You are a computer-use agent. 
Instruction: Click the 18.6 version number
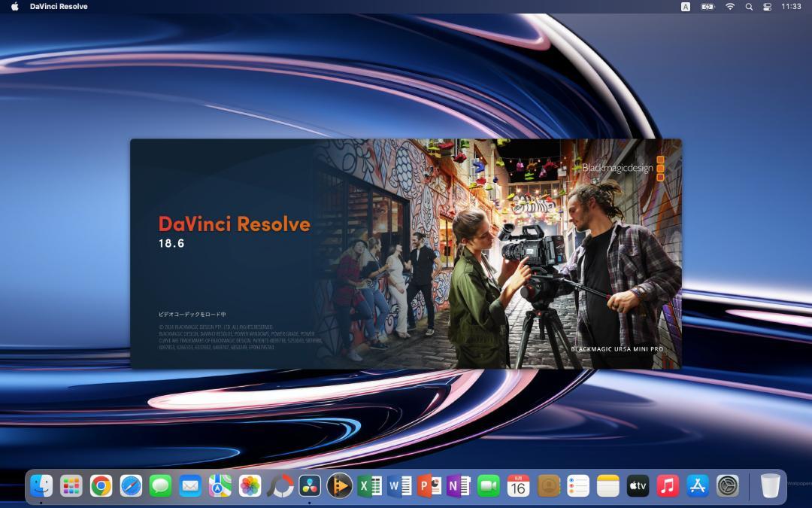171,243
